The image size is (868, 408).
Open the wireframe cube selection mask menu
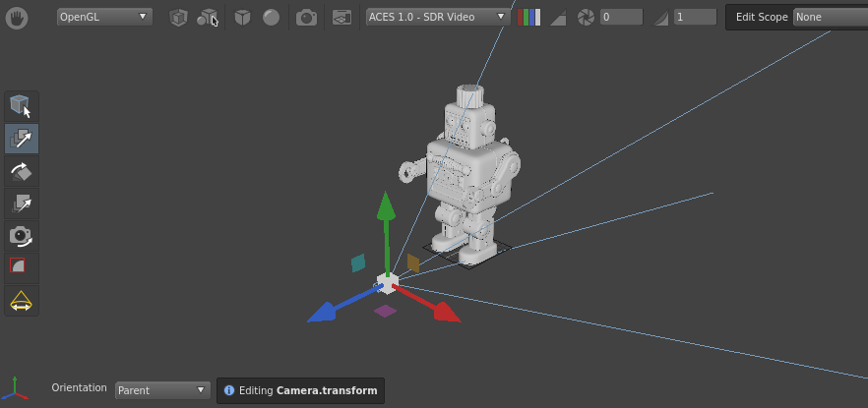(x=178, y=18)
